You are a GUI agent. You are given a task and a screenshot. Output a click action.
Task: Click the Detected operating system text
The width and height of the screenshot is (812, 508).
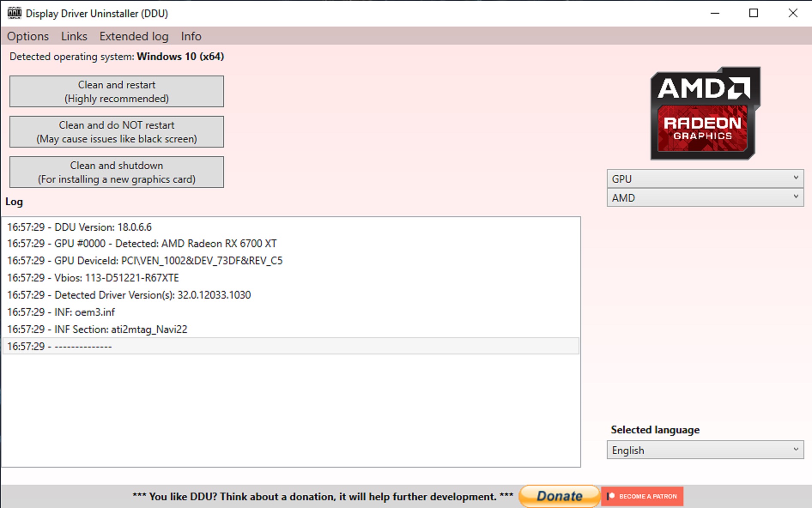coord(117,57)
